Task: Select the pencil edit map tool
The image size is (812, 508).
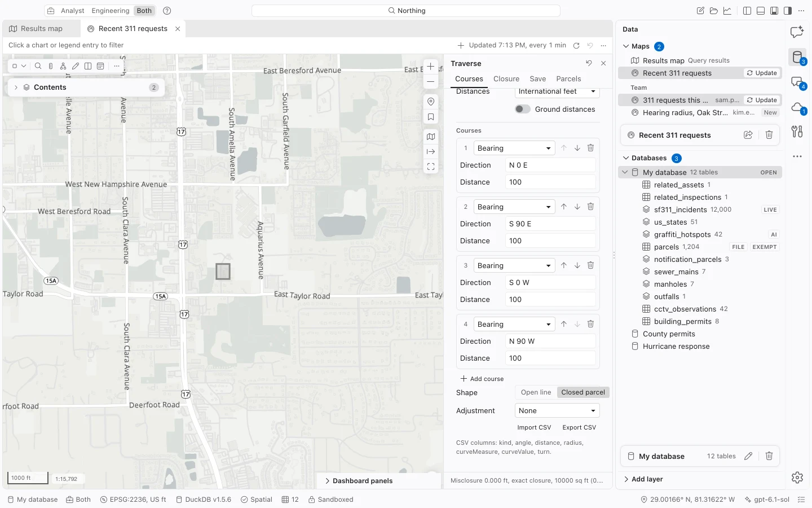Action: pos(76,66)
